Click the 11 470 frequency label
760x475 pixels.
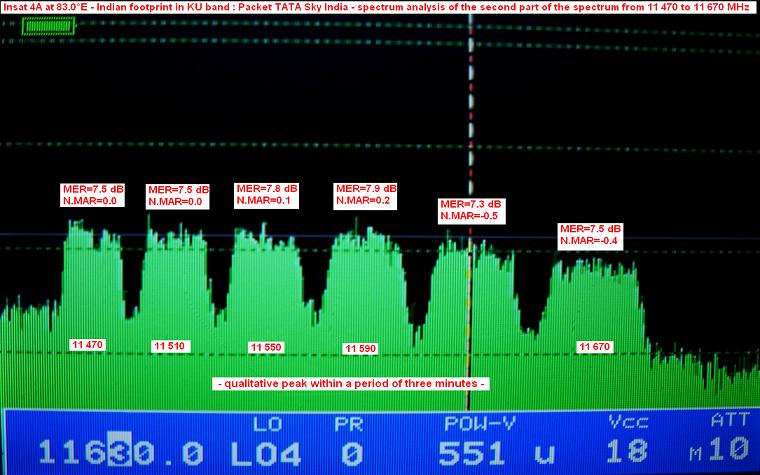[87, 344]
